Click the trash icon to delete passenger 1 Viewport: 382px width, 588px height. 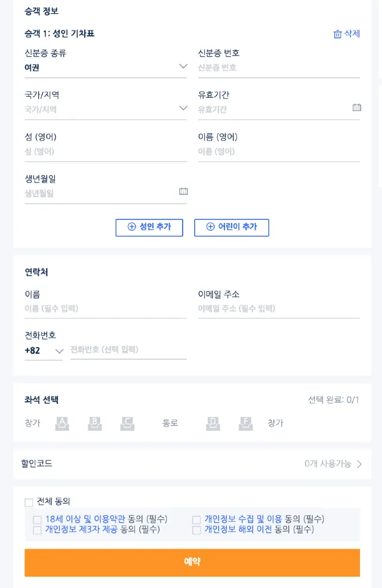pos(338,34)
